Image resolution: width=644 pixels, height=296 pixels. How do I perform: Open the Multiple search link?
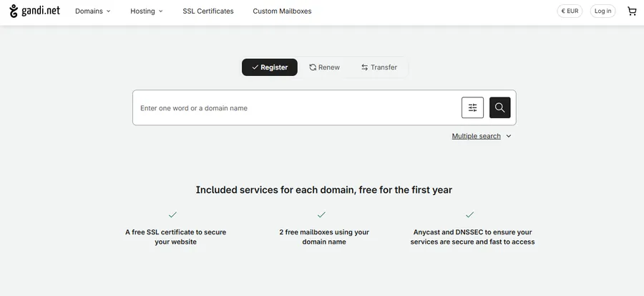click(477, 136)
